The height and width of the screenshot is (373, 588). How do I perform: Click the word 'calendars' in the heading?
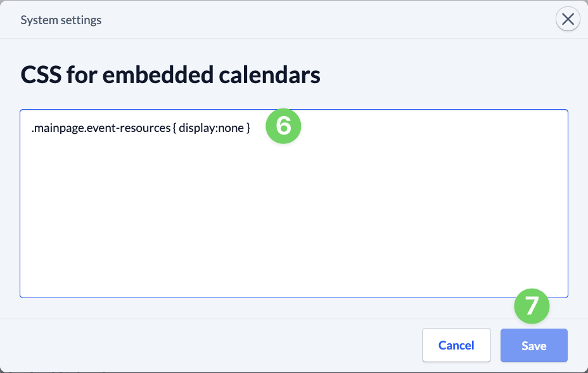pyautogui.click(x=270, y=75)
